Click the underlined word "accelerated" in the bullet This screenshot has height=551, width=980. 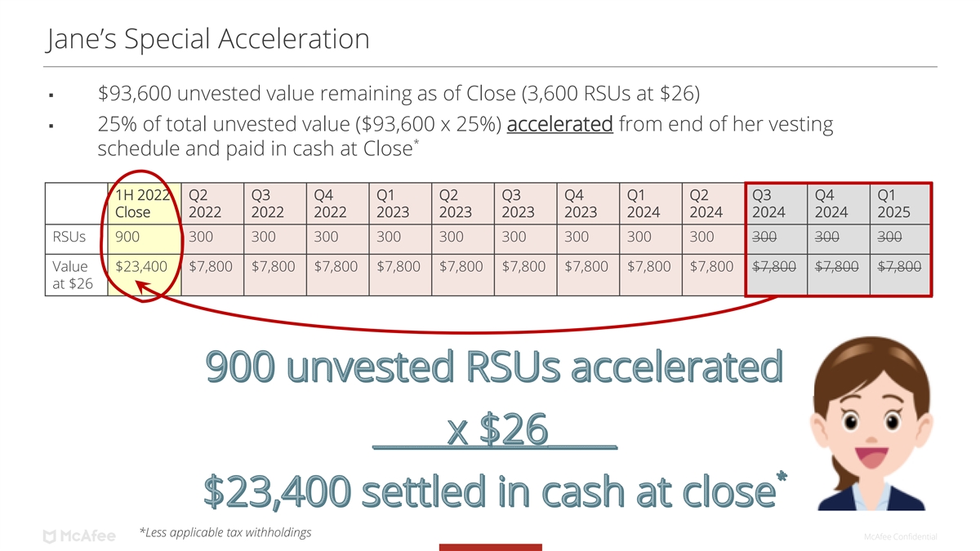(x=559, y=125)
